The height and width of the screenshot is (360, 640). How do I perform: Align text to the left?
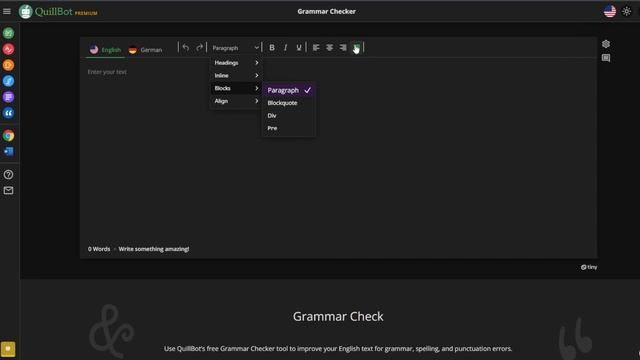(316, 48)
